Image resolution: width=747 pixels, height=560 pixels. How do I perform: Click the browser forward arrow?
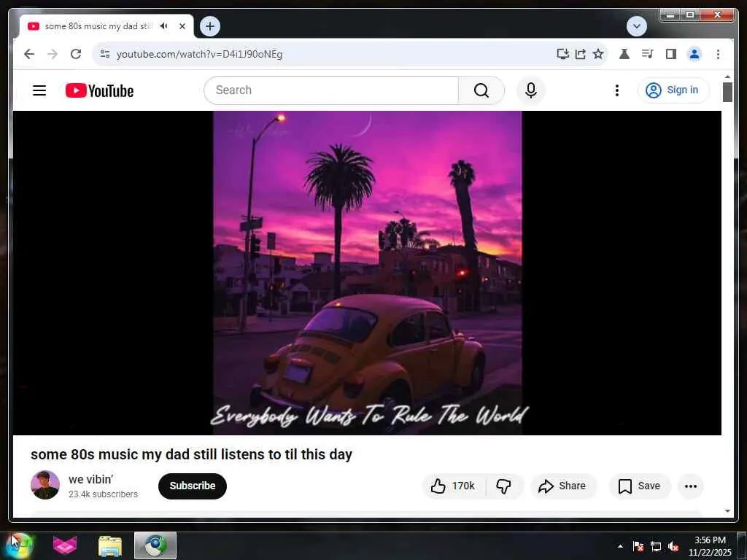[53, 54]
